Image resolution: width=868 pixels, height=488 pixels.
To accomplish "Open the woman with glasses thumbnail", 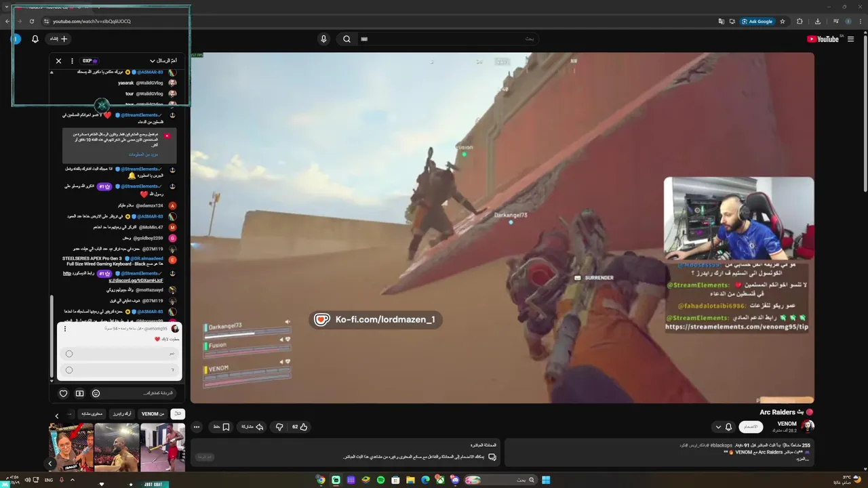I will [71, 447].
